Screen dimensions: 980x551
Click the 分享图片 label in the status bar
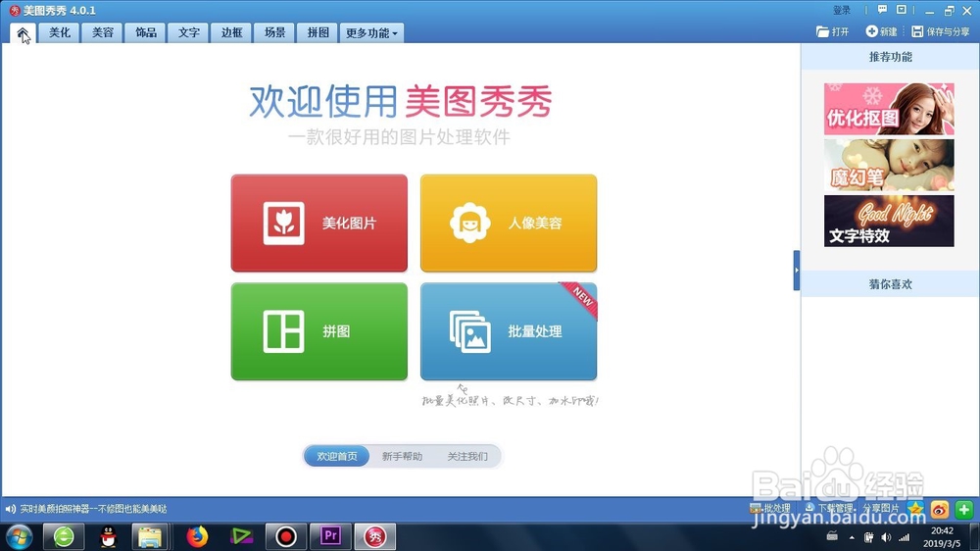pyautogui.click(x=881, y=509)
